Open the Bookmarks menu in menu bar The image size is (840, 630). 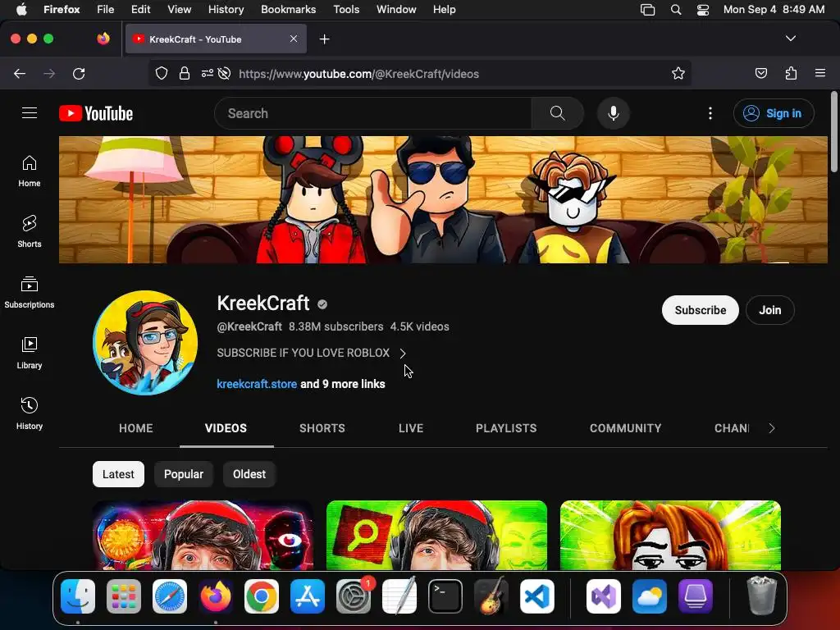288,10
